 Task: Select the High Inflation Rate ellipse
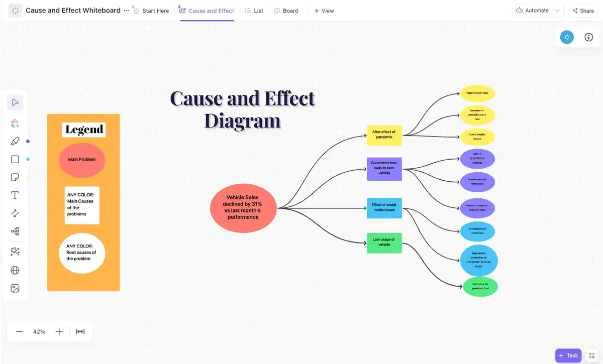[477, 93]
